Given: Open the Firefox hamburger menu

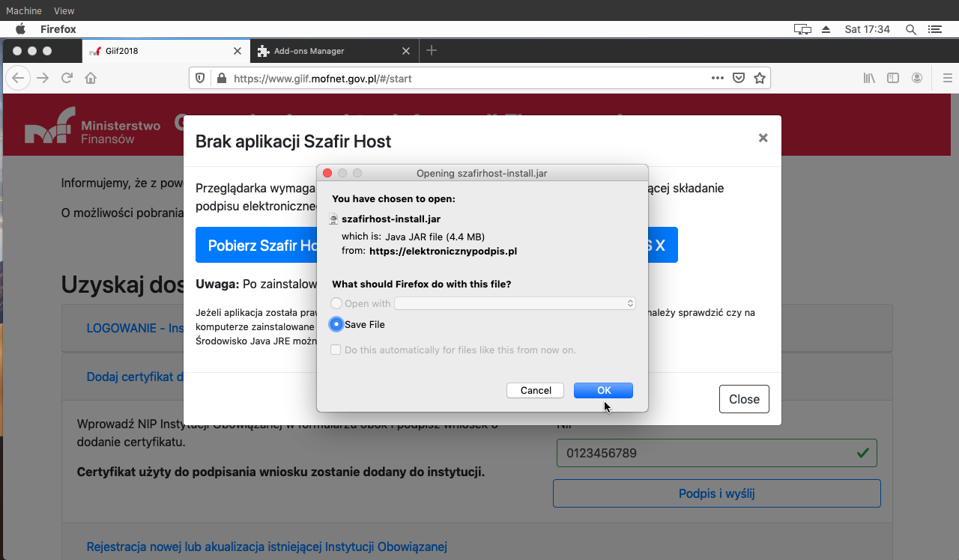Looking at the screenshot, I should coord(947,78).
